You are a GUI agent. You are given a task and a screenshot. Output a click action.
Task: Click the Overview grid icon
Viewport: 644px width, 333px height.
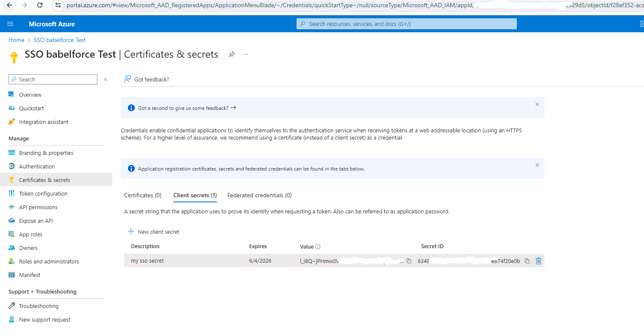point(11,95)
